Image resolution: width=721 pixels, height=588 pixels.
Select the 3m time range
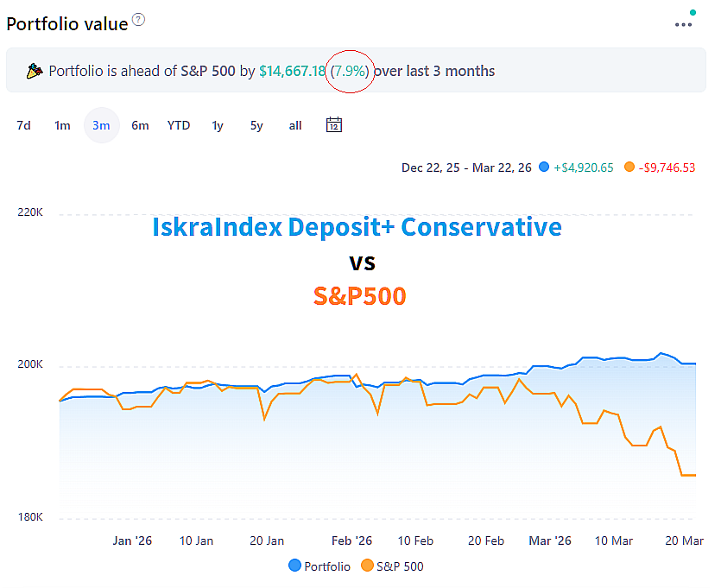click(x=101, y=125)
